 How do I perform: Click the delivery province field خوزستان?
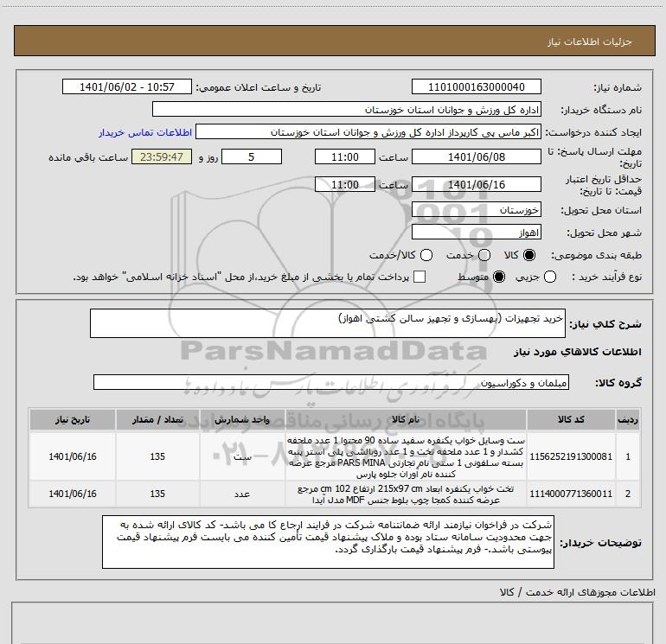click(x=476, y=209)
